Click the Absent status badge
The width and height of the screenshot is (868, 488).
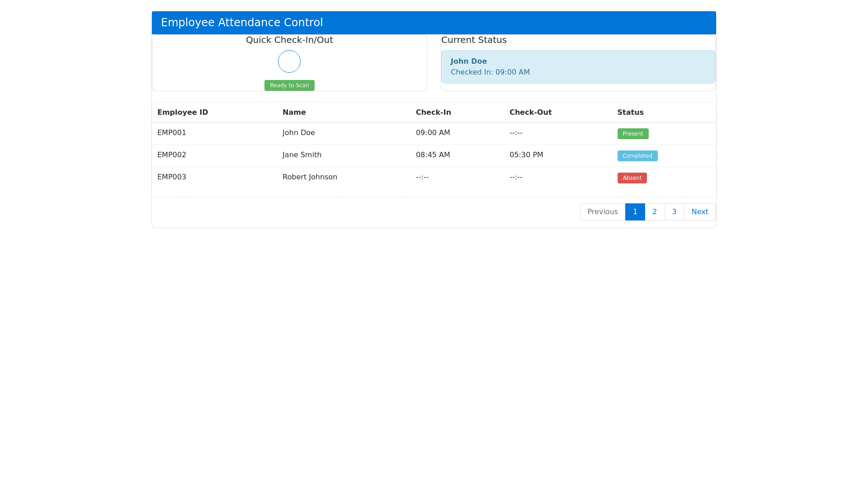pos(632,178)
